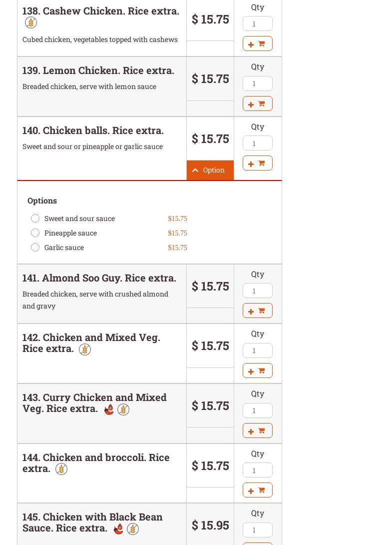The height and width of the screenshot is (545, 392).
Task: Select Sweet and sour sauce option
Action: 35,218
